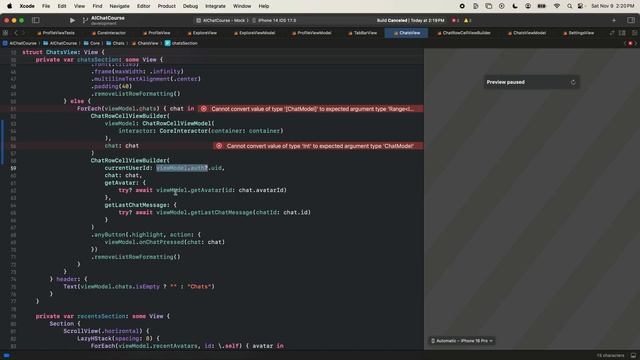Screen dimensions: 640x360
Task: Open the Product menu
Action: pos(167,6)
